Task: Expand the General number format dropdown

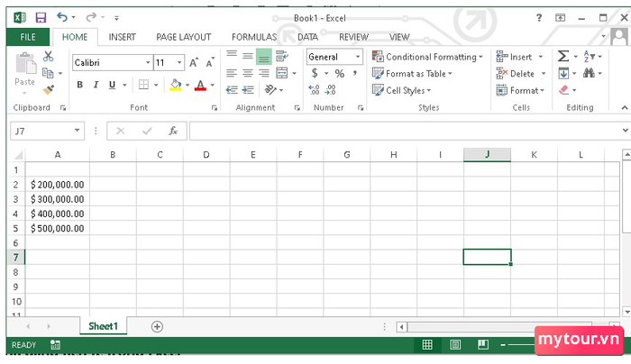Action: pos(357,57)
